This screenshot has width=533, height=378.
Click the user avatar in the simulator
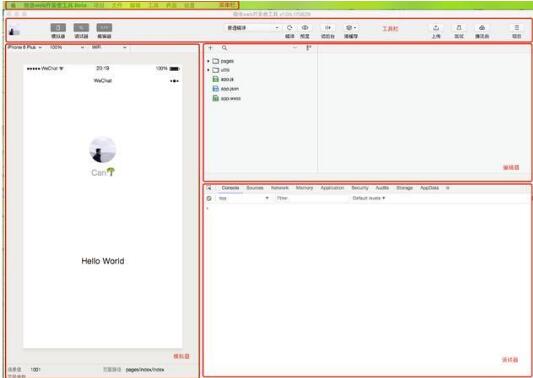[103, 150]
